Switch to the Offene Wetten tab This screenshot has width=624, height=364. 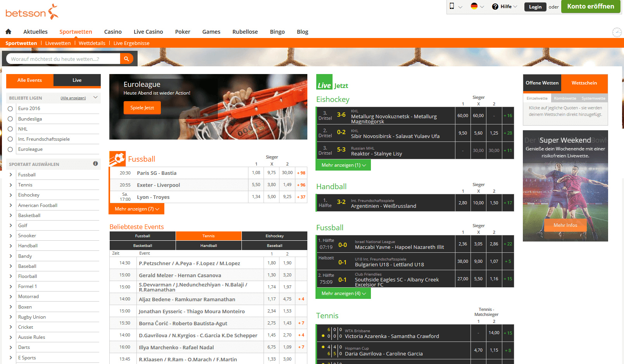(542, 83)
